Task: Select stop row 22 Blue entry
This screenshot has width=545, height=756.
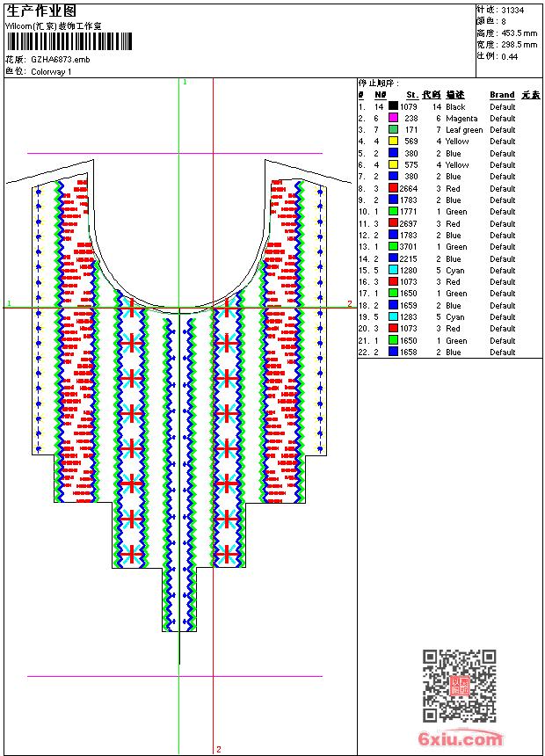Action: 453,353
